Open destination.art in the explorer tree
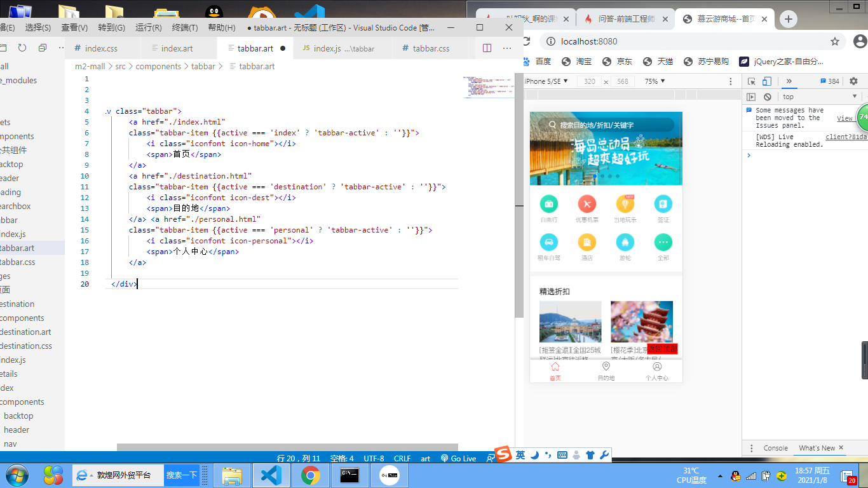 tap(25, 332)
